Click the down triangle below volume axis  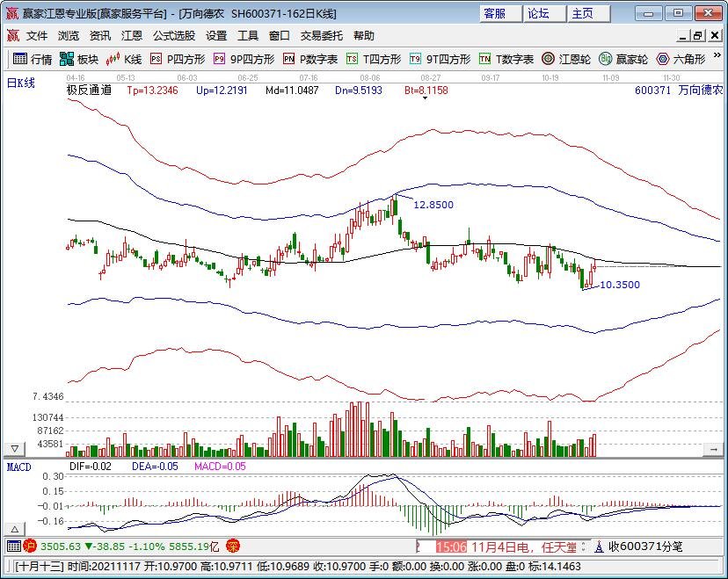pyautogui.click(x=14, y=449)
